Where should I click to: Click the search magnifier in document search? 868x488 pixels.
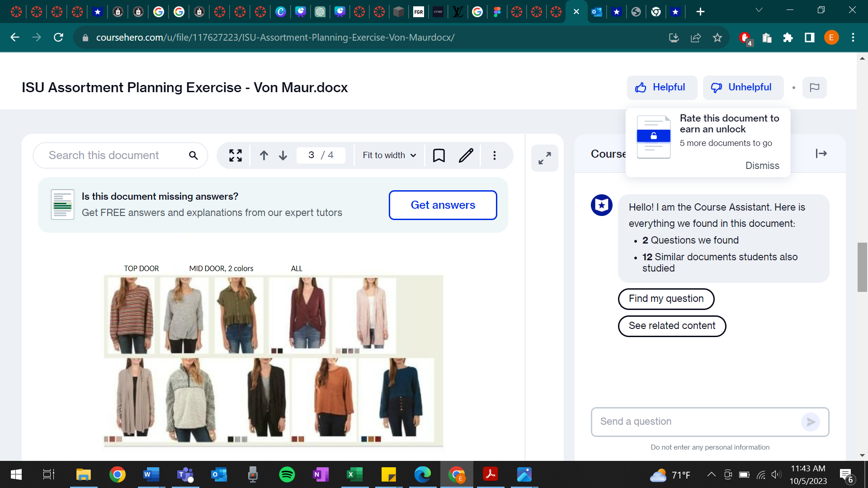pyautogui.click(x=193, y=155)
